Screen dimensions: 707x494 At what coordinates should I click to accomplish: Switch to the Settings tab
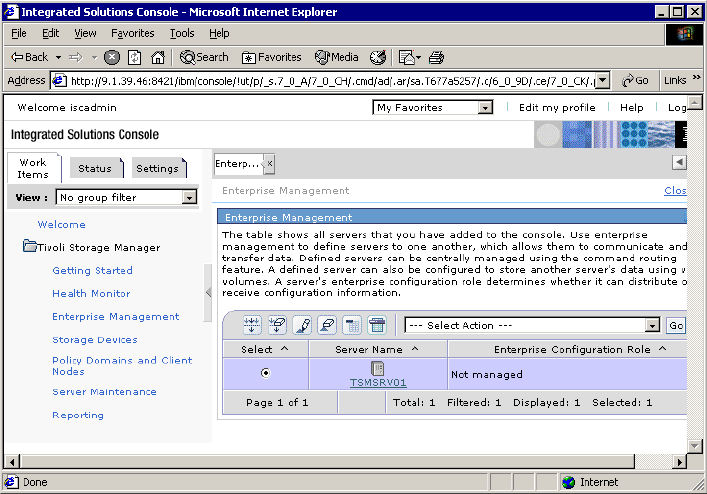point(157,169)
